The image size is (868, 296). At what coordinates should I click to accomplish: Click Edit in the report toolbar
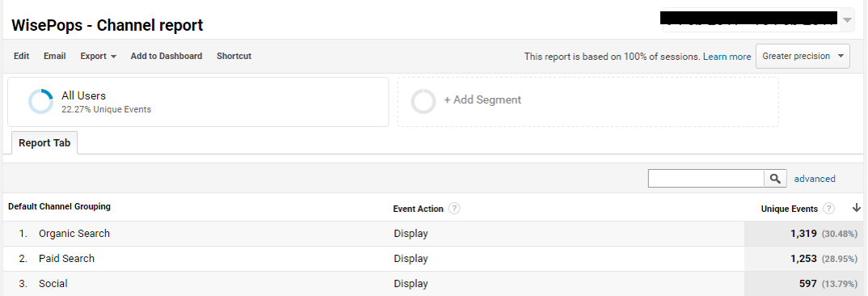[22, 56]
